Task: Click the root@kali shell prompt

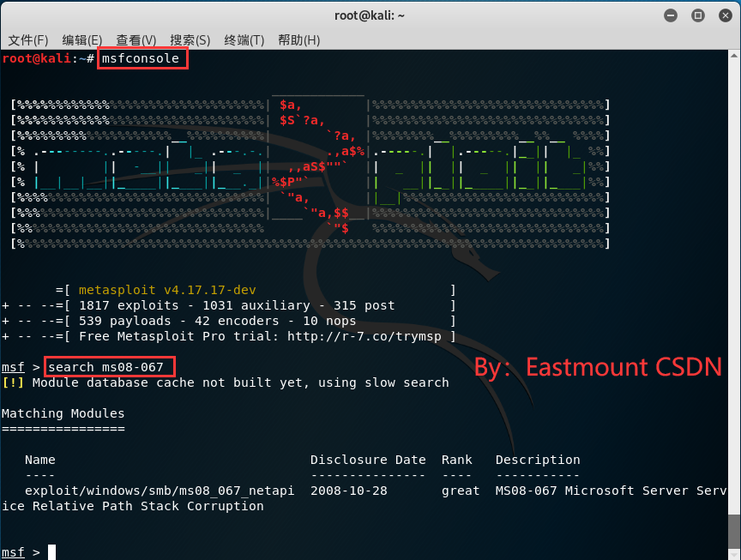Action: click(x=48, y=58)
